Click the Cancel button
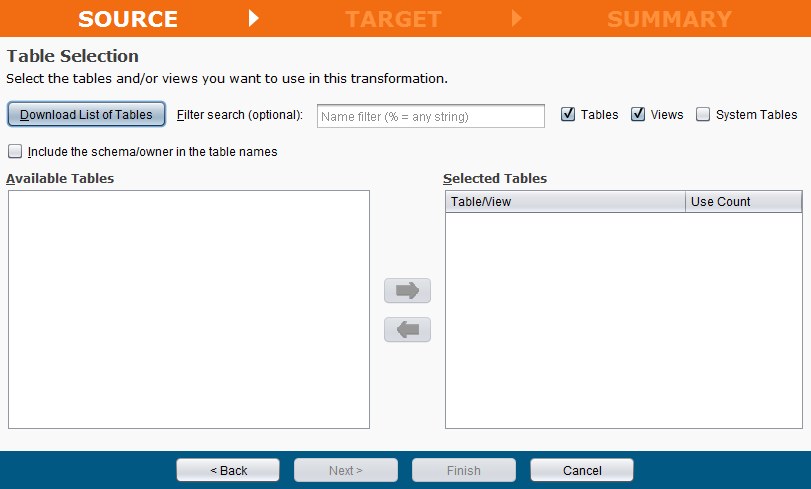The image size is (811, 489). tap(582, 470)
